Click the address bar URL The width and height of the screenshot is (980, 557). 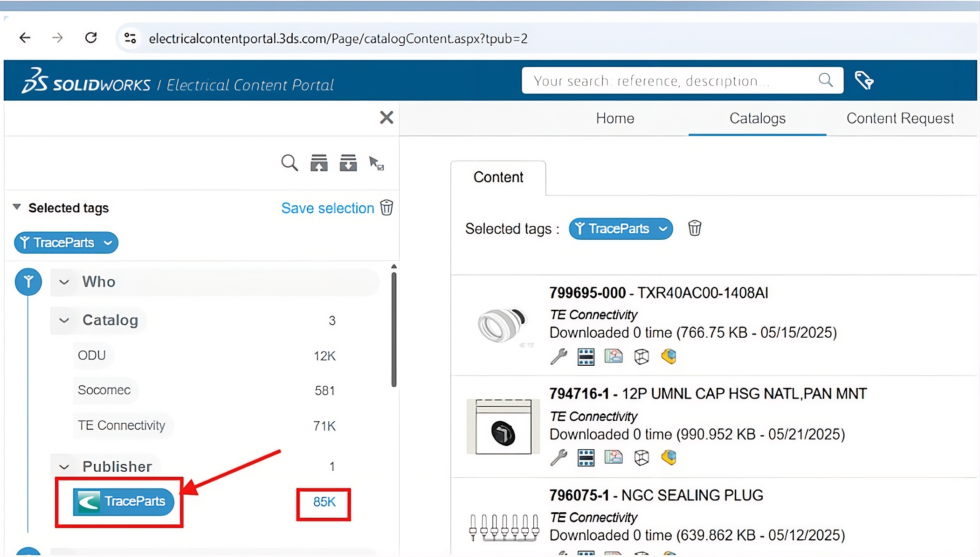338,38
